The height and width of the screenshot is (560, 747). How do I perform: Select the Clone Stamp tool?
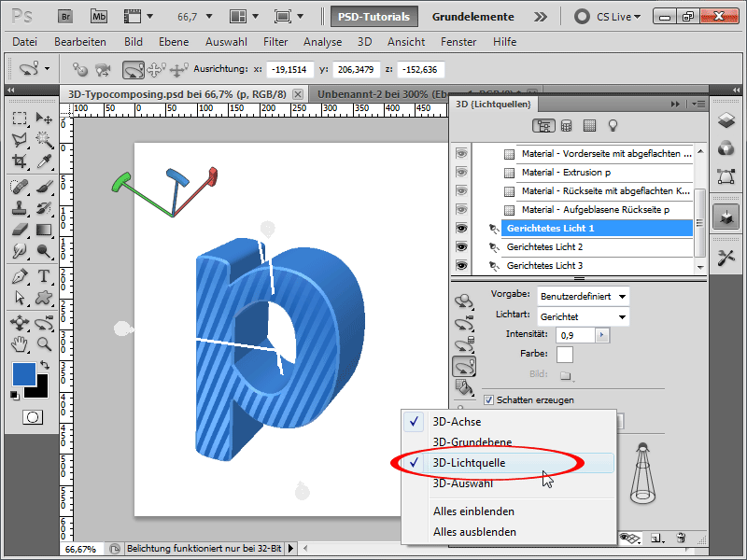(20, 208)
